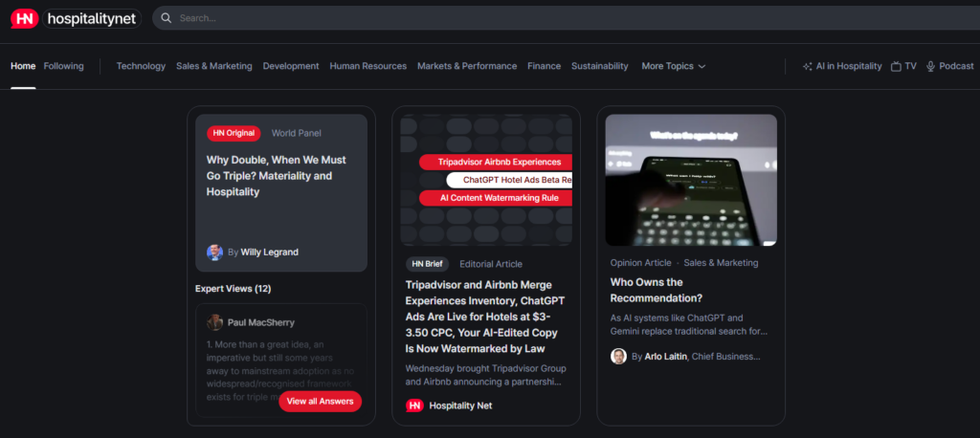Open AI in Hospitality section
980x438 pixels.
click(x=849, y=66)
